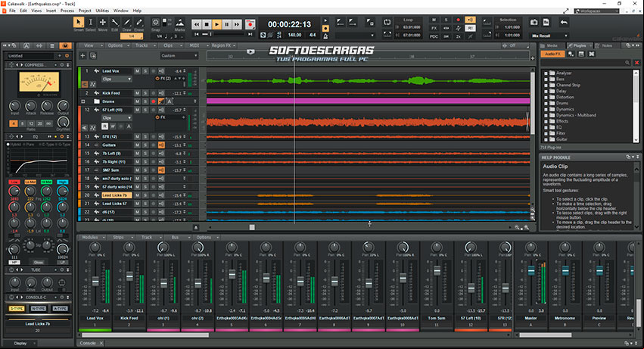The width and height of the screenshot is (644, 349).
Task: Open Workspaces dropdown in title bar
Action: (597, 11)
